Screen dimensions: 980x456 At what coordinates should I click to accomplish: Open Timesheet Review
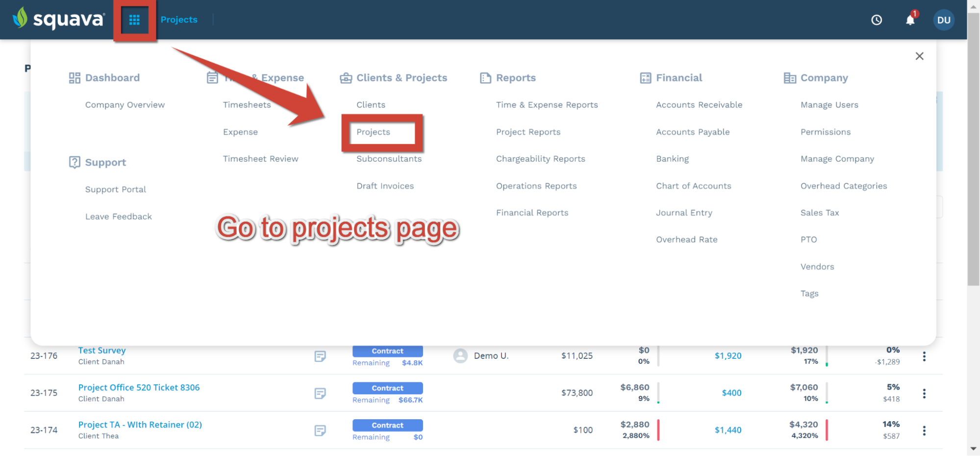(260, 159)
